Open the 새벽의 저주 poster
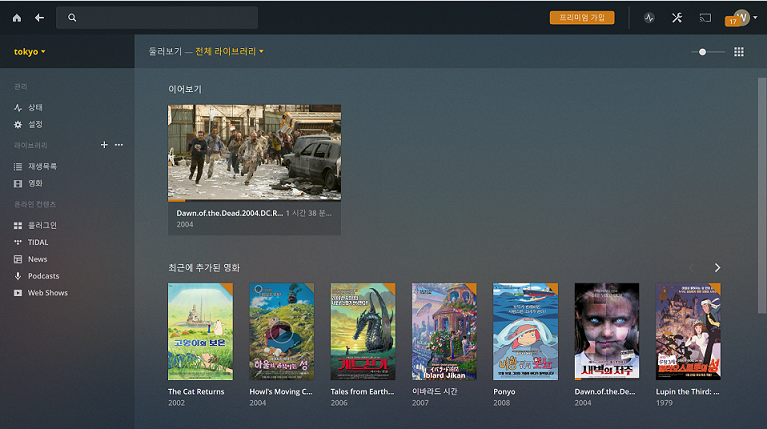767x429 pixels. pyautogui.click(x=607, y=331)
